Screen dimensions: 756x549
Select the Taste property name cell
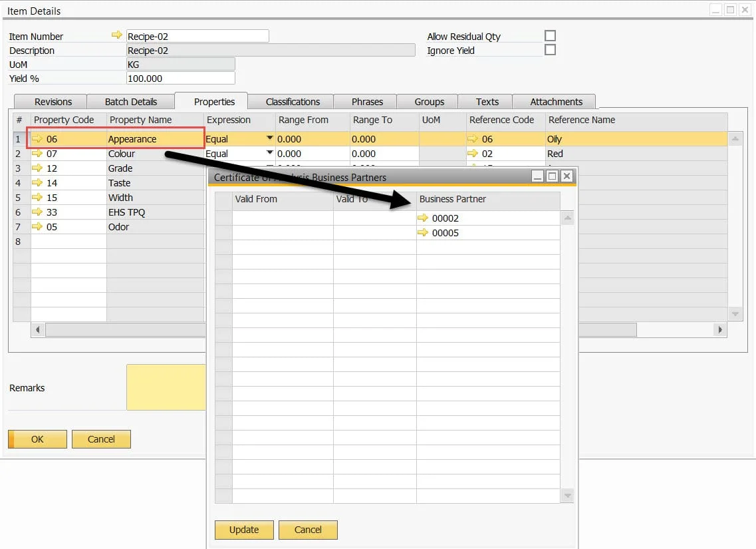(x=155, y=183)
